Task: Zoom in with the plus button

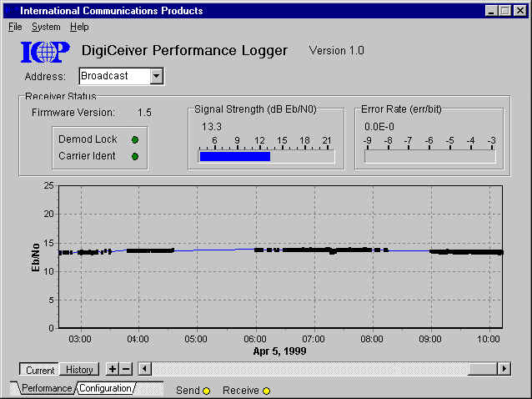Action: click(x=113, y=369)
